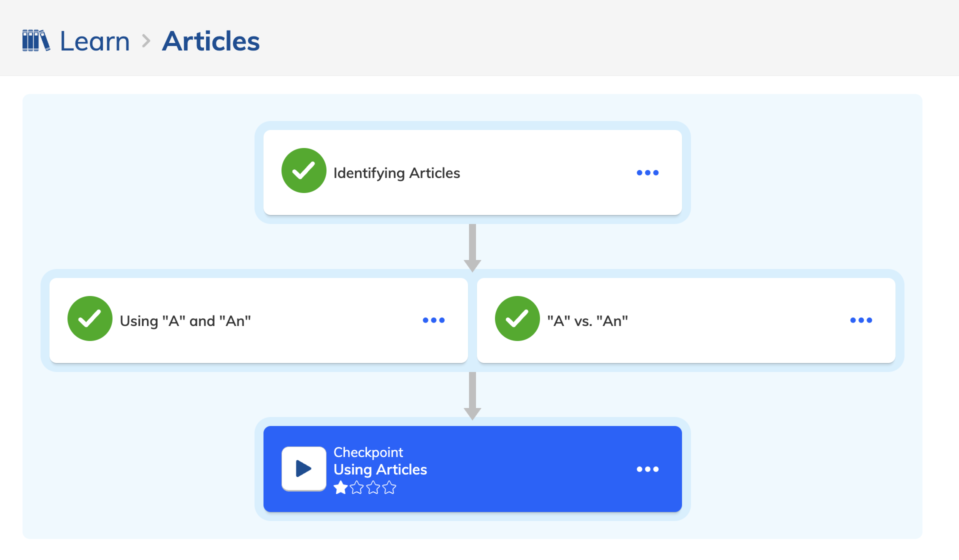This screenshot has height=560, width=959.
Task: Expand options menu for Using "A" and "An"
Action: pos(433,320)
